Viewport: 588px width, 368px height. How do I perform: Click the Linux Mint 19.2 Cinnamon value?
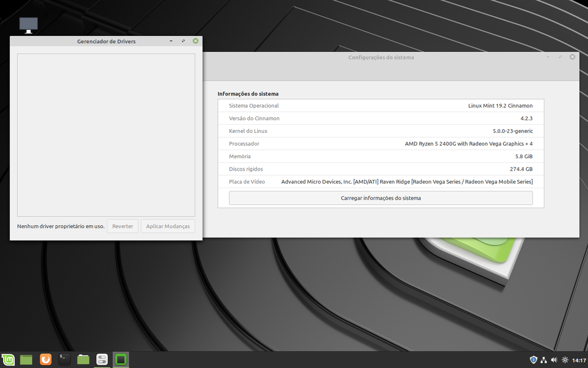(500, 106)
